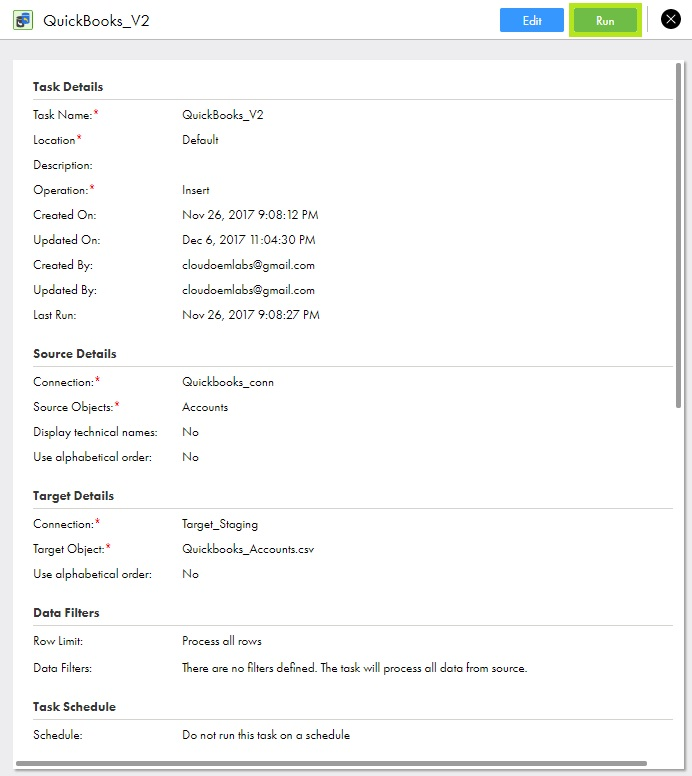The image size is (692, 776).
Task: Close the task details panel with X
Action: pyautogui.click(x=671, y=20)
